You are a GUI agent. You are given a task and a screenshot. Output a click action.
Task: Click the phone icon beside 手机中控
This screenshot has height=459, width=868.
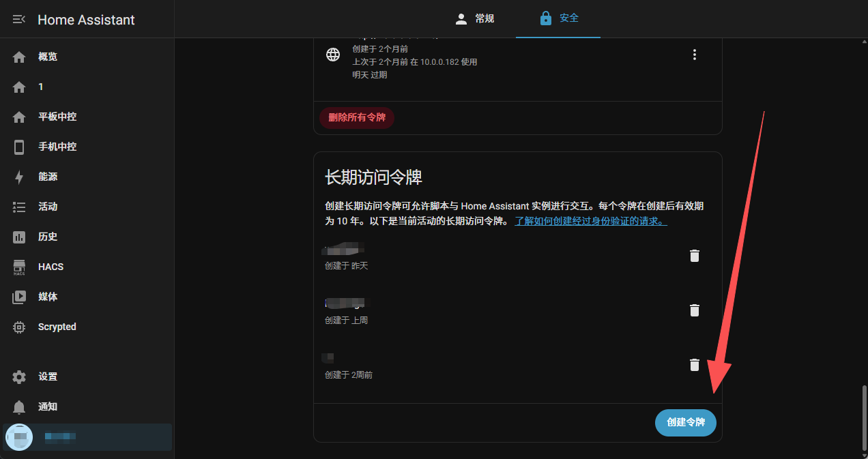coord(19,147)
